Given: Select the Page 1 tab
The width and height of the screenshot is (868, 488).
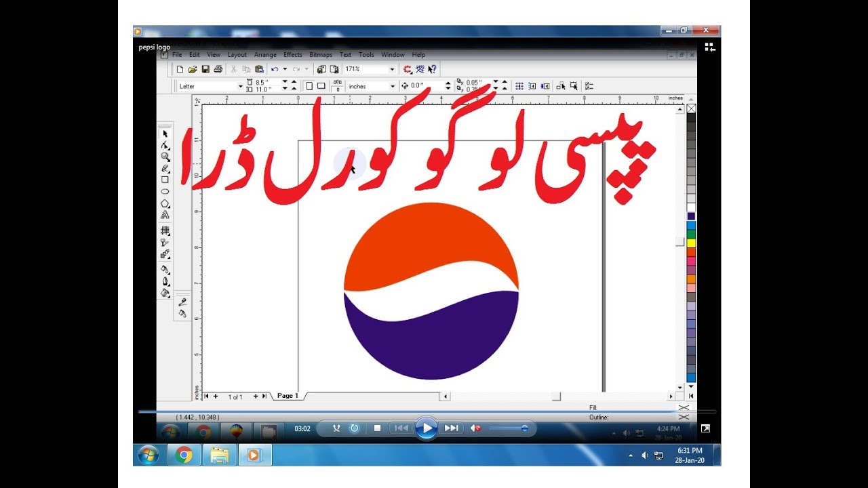Looking at the screenshot, I should 288,396.
